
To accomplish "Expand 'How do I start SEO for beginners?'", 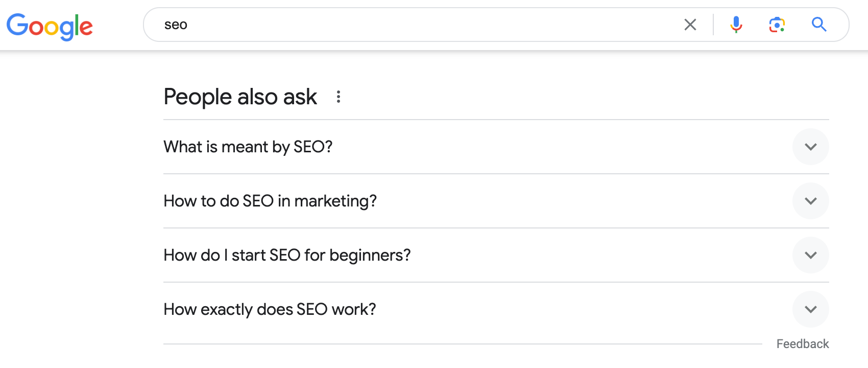I will (810, 255).
